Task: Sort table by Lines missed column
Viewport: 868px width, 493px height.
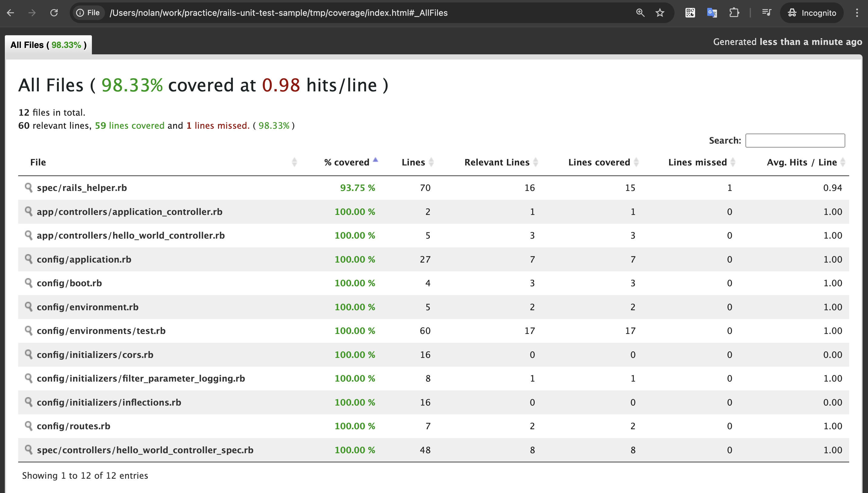Action: [698, 162]
